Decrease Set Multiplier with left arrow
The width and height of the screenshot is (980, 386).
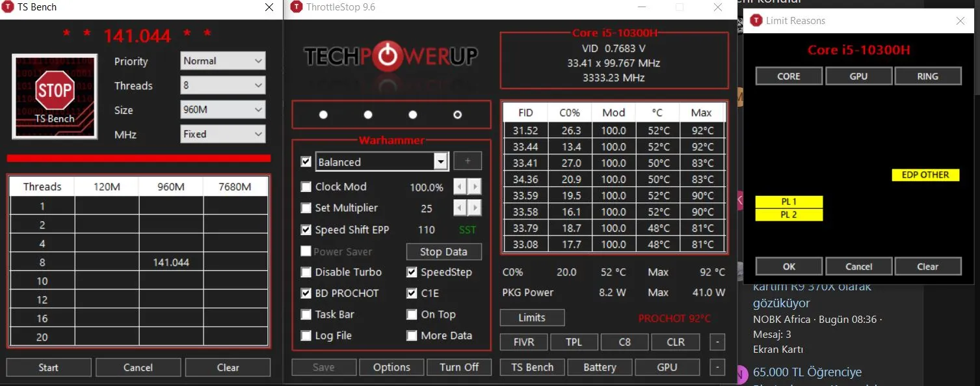(x=460, y=208)
